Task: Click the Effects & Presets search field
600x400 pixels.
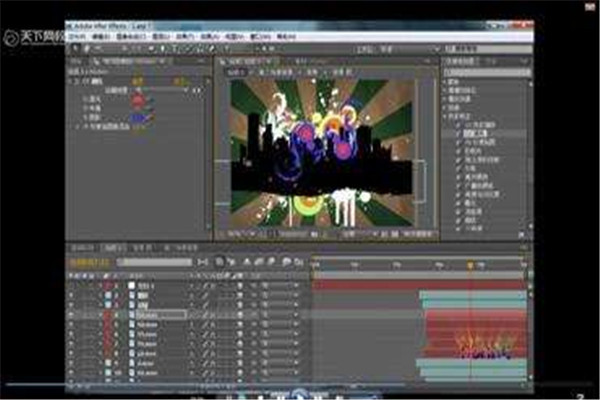Action: pos(487,72)
